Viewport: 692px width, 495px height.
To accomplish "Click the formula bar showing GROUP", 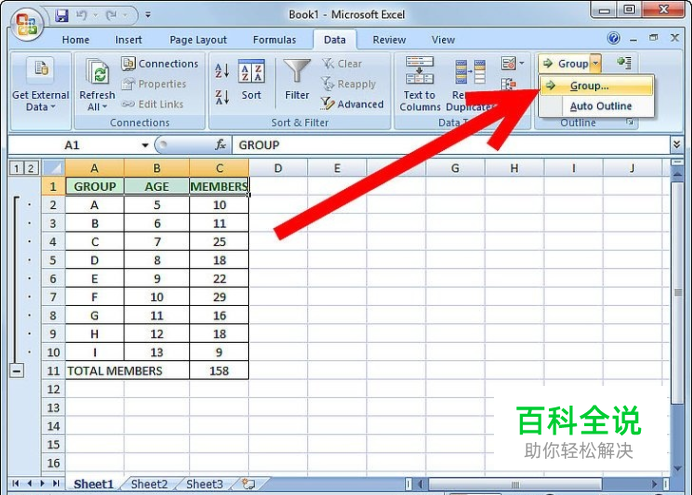I will click(451, 145).
